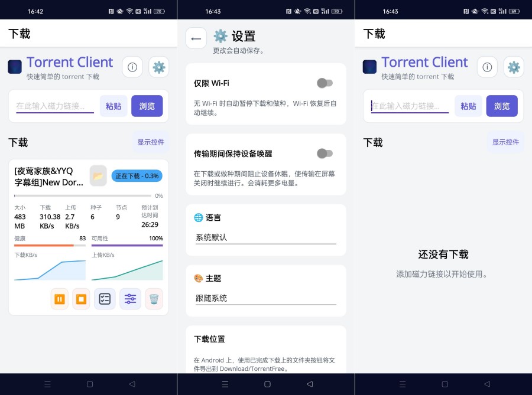532x395 pixels.
Task: Open info button in left screen header
Action: tap(132, 67)
